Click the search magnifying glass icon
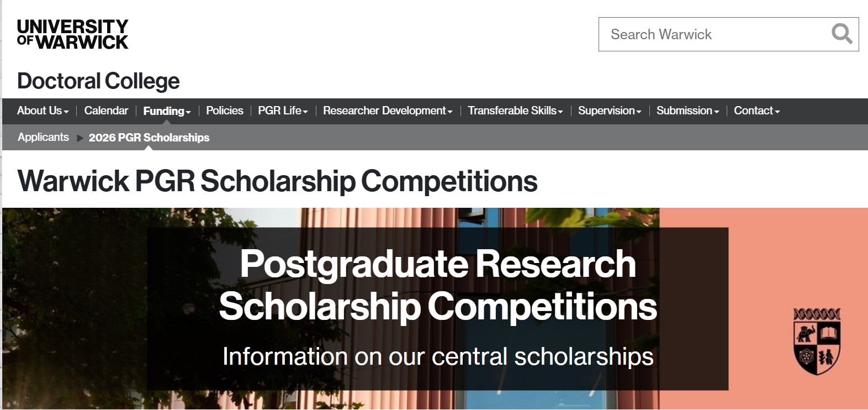 (841, 34)
